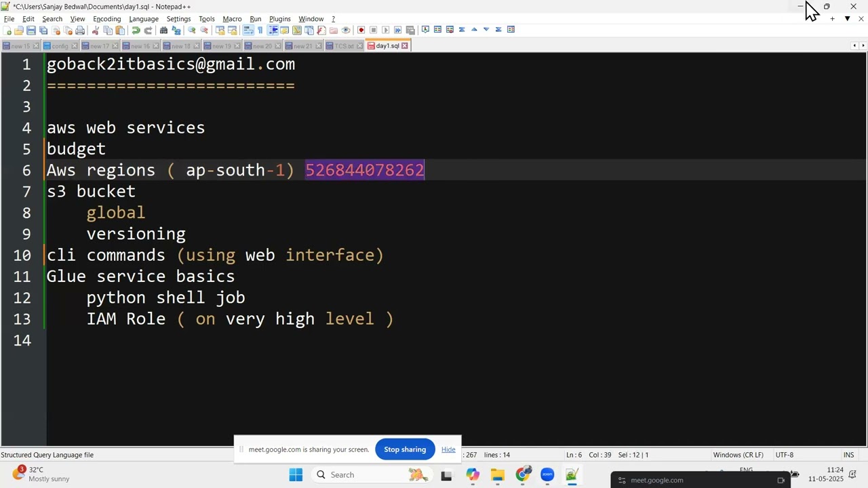The height and width of the screenshot is (488, 868).
Task: Click the Copy toolbar icon
Action: pyautogui.click(x=108, y=30)
